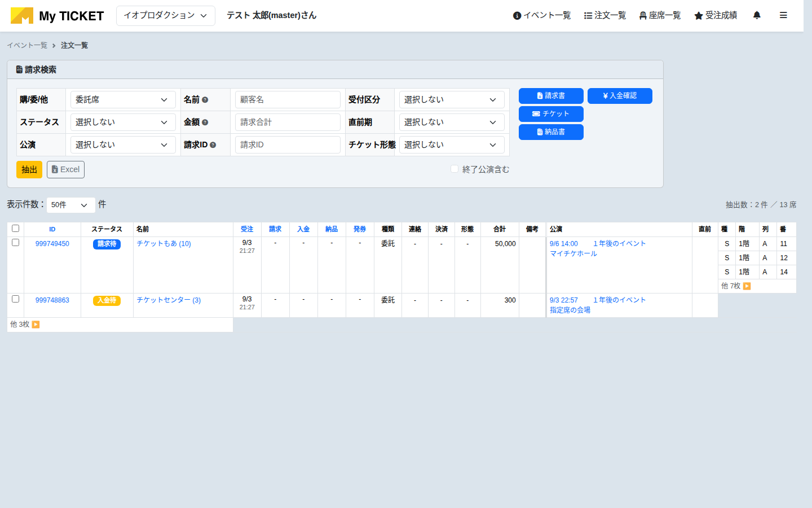
Task: Sort by the 入金 column header
Action: point(303,229)
